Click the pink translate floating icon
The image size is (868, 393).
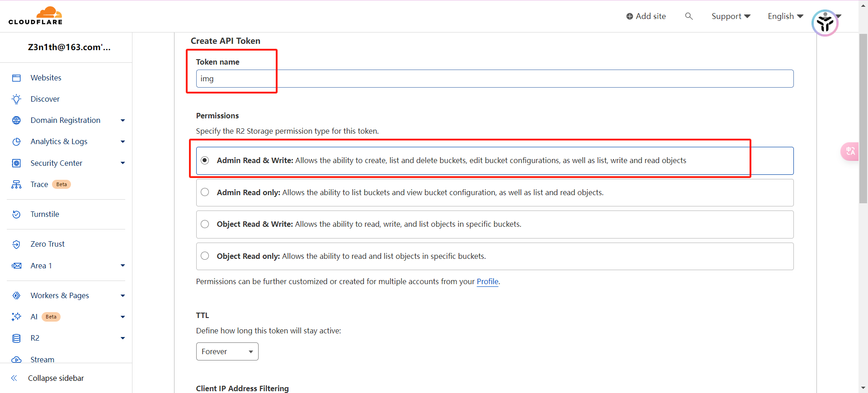pos(850,151)
